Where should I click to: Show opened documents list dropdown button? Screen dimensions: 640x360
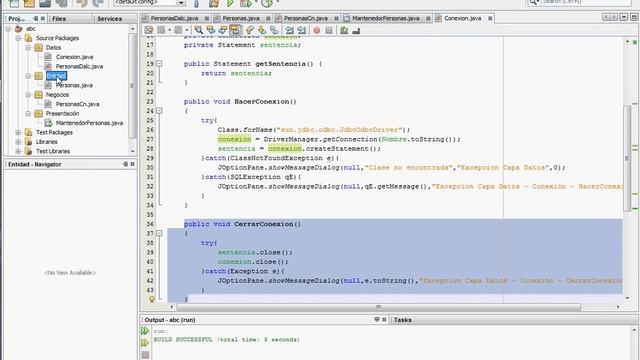tap(624, 17)
